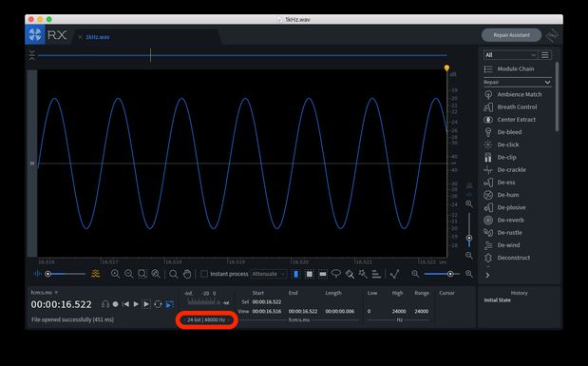Click the record button
Image resolution: width=588 pixels, height=366 pixels.
click(x=116, y=304)
